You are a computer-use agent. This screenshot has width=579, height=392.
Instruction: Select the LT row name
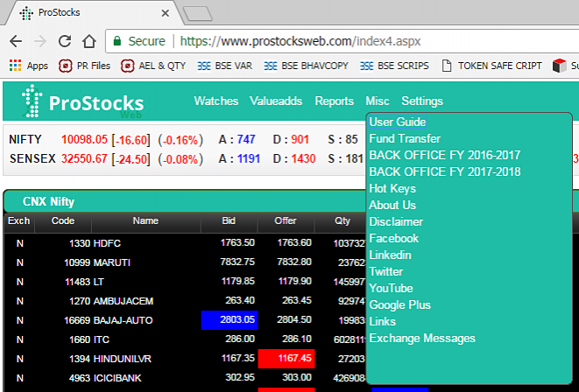pyautogui.click(x=99, y=282)
